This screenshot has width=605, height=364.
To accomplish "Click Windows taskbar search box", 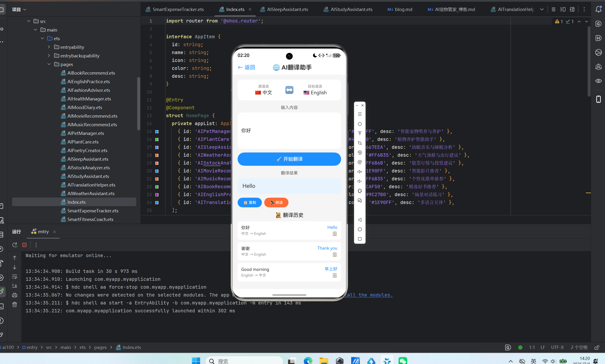I will click(244, 361).
